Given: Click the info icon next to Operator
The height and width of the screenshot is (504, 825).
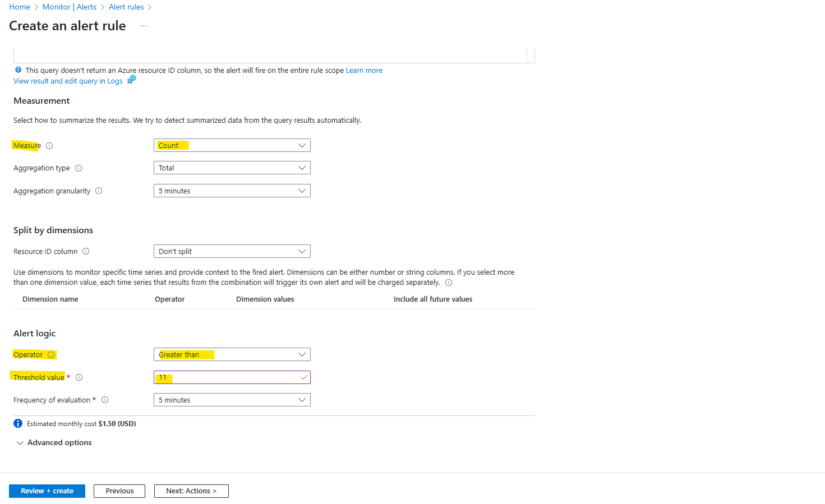Looking at the screenshot, I should click(x=51, y=355).
